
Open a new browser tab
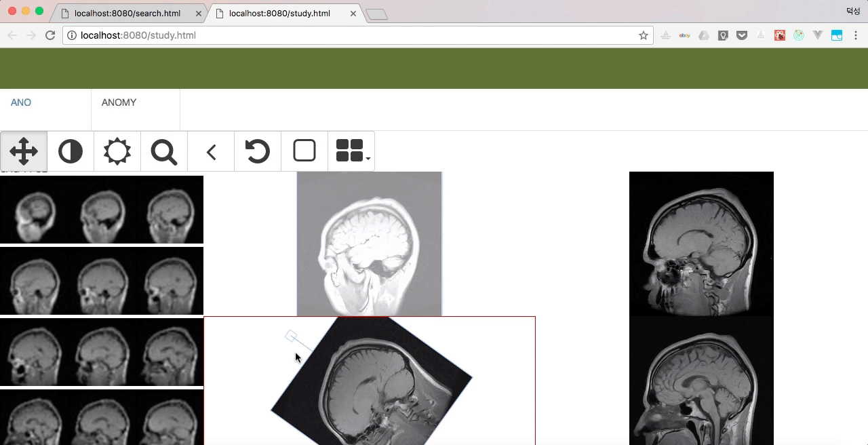click(x=376, y=14)
